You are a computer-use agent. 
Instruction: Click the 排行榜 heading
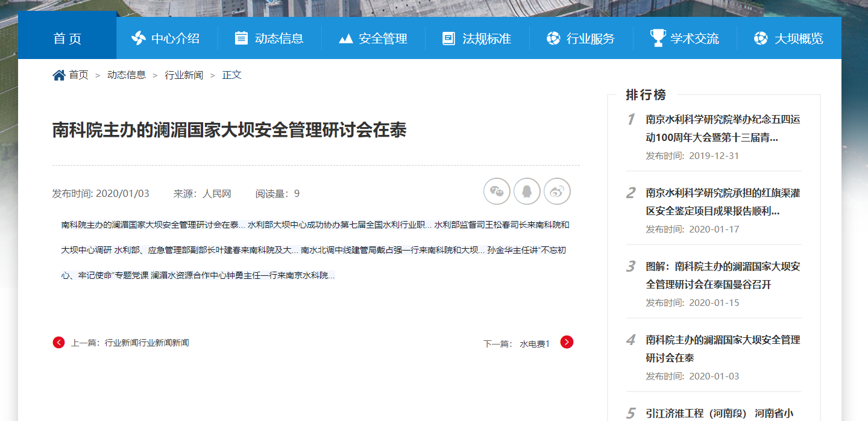(646, 95)
